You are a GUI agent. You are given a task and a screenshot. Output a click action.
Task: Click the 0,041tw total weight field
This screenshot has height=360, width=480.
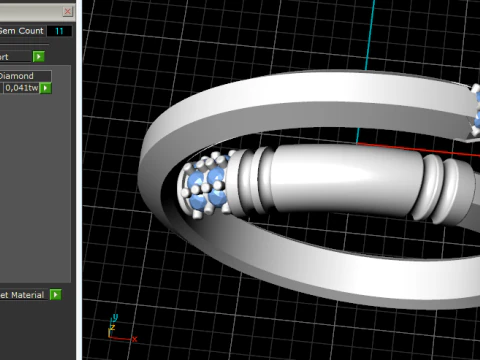tap(21, 88)
